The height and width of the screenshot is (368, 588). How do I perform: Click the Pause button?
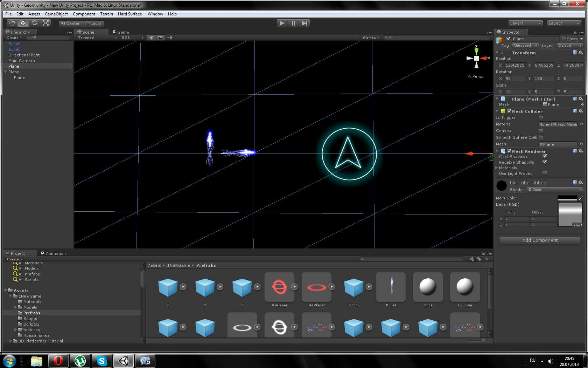tap(293, 23)
